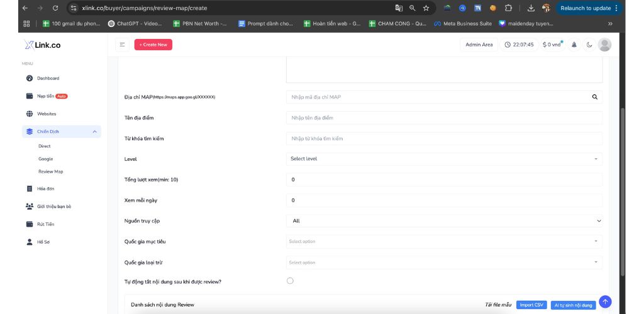Toggle auto-disable content after review option
Screen dimensions: 644x314
(290, 281)
